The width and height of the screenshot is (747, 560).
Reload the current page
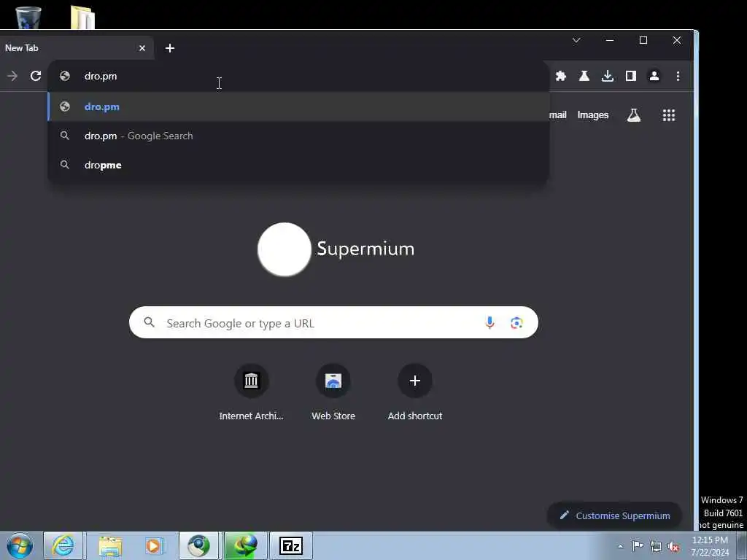pos(36,76)
